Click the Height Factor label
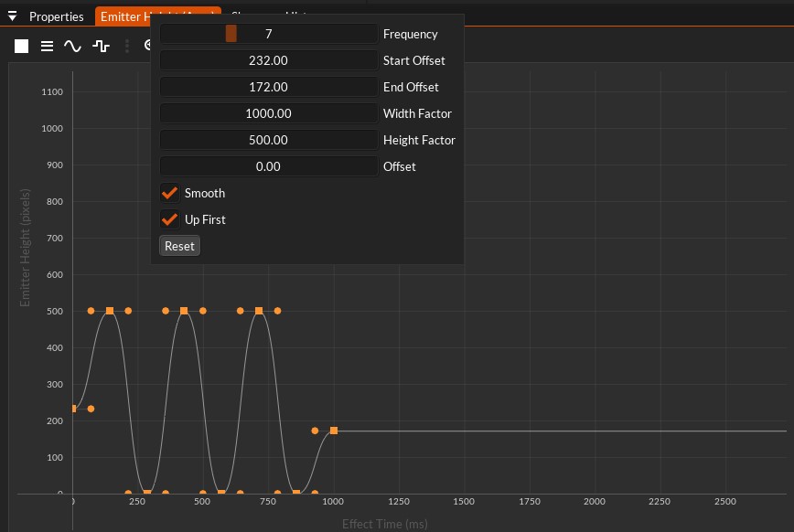The width and height of the screenshot is (794, 532). (x=419, y=140)
